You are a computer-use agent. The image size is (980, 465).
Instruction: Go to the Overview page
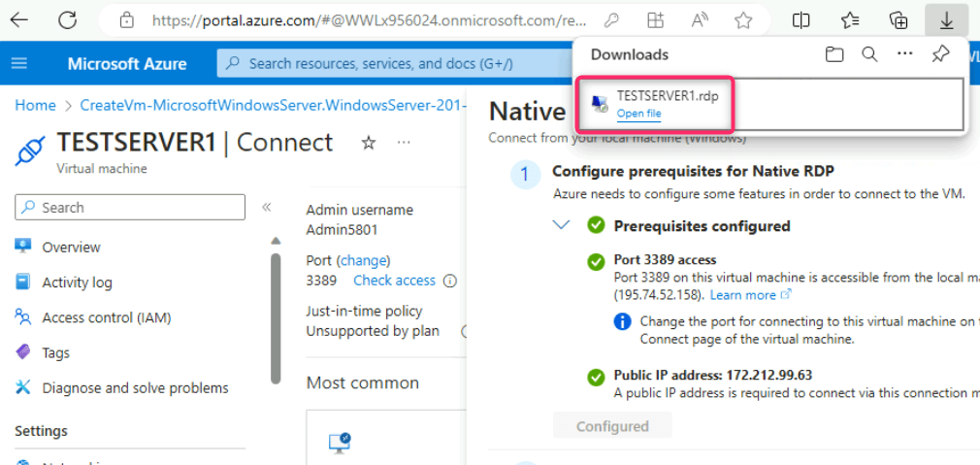pos(71,248)
